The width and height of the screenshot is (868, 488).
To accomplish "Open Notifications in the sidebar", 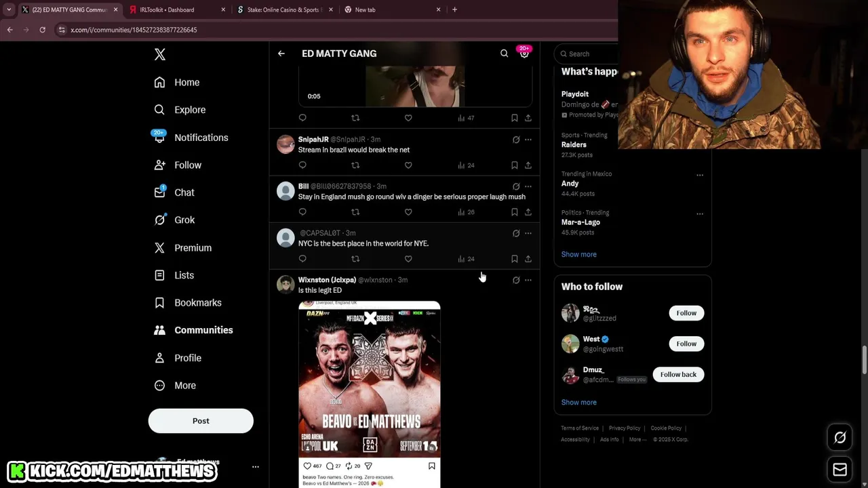I will [x=191, y=138].
